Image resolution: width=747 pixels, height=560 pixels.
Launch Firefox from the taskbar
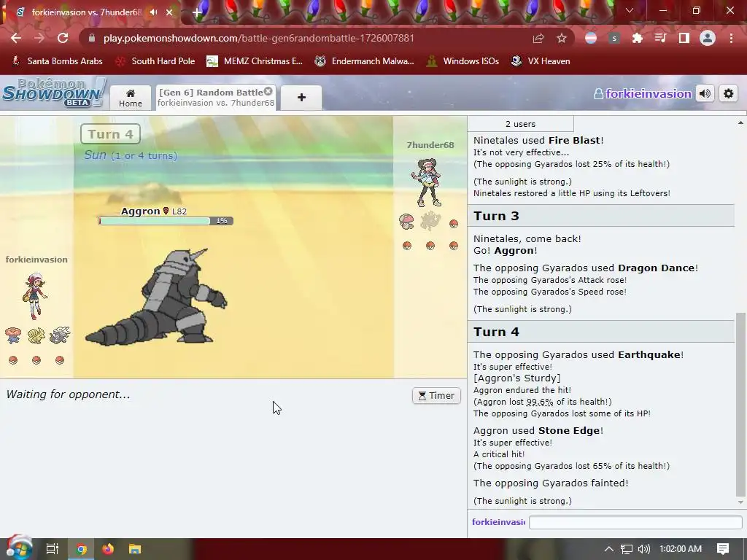(x=108, y=549)
